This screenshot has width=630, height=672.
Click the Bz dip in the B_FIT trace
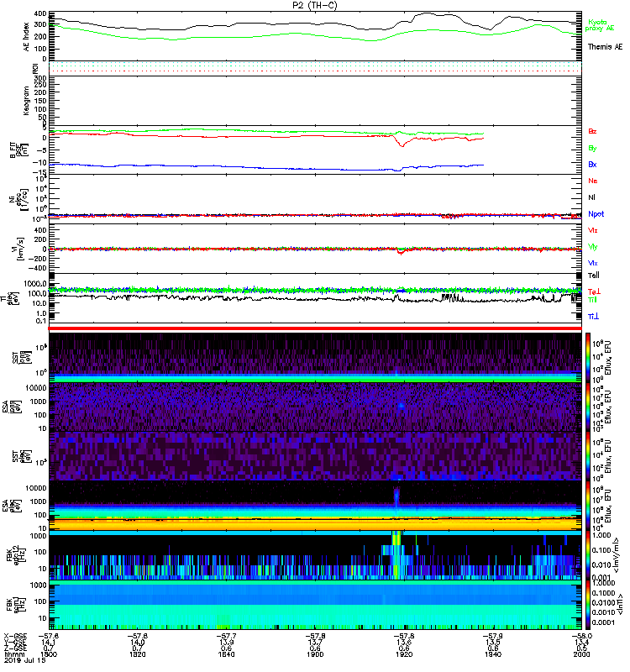pos(402,144)
